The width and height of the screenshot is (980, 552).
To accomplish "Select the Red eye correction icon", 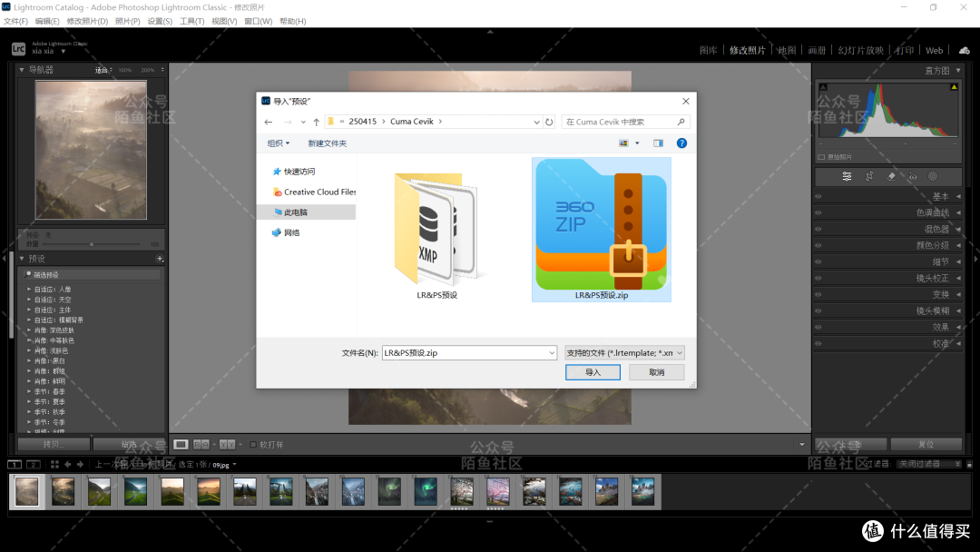I will click(x=913, y=176).
